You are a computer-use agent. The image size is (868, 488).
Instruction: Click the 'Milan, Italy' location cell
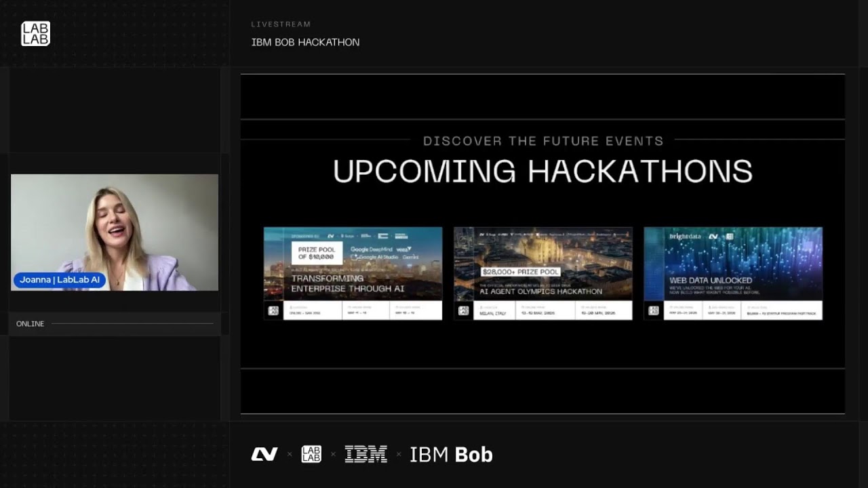[494, 310]
